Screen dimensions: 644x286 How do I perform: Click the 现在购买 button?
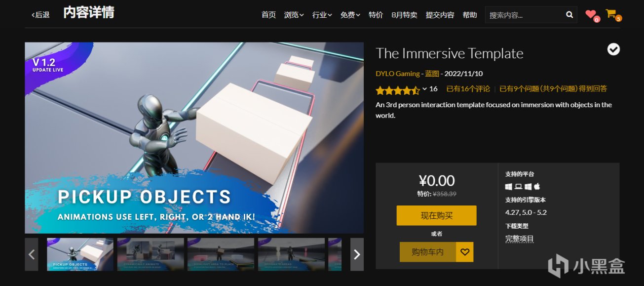(x=436, y=215)
